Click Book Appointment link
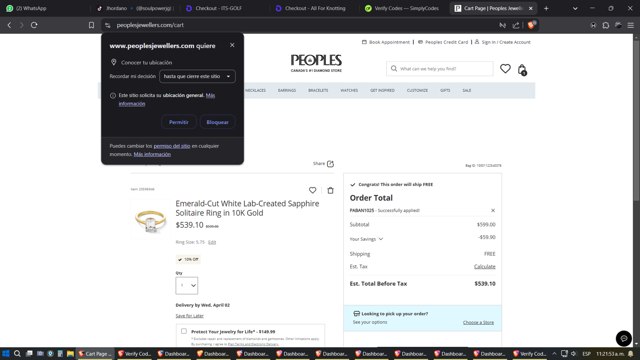 386,42
